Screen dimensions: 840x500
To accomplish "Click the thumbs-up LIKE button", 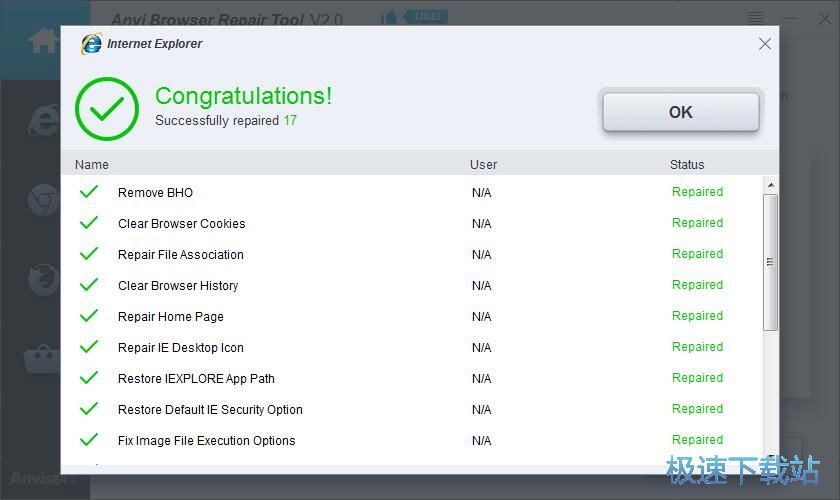I will [x=415, y=17].
